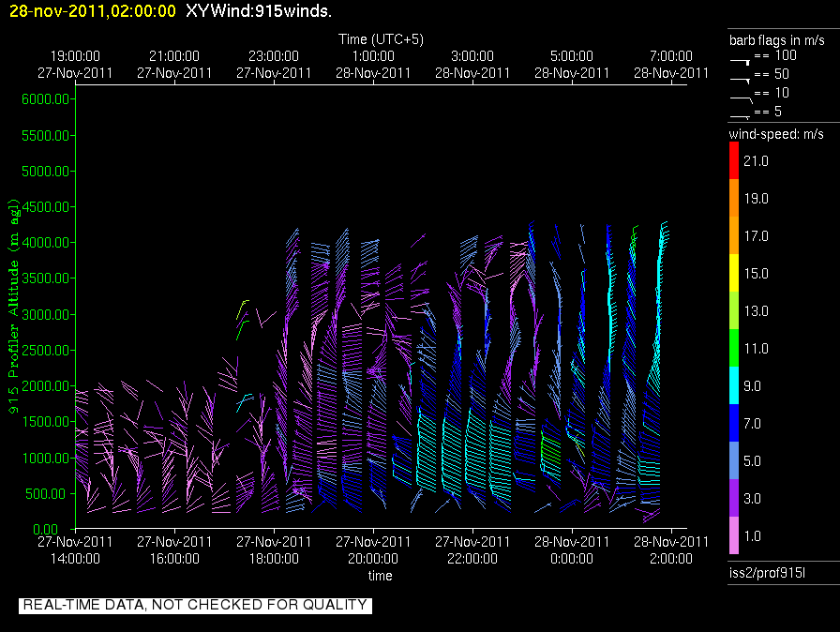Image resolution: width=840 pixels, height=632 pixels.
Task: Click the orange 19.0 color band
Action: [x=733, y=198]
